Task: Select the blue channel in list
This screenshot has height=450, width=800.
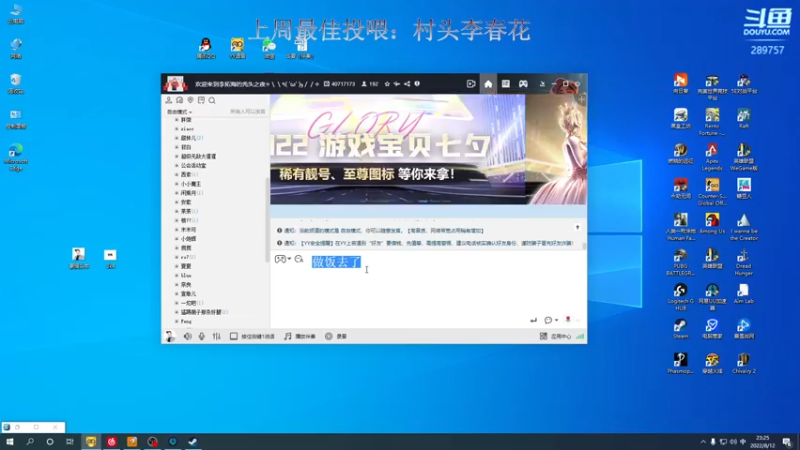Action: 186,276
